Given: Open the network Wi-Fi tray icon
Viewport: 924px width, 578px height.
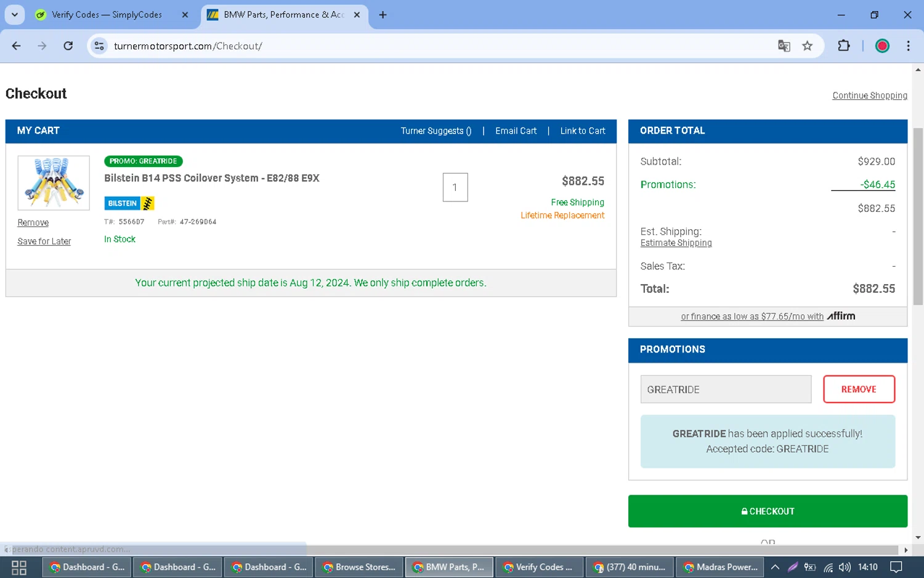Looking at the screenshot, I should click(x=828, y=568).
